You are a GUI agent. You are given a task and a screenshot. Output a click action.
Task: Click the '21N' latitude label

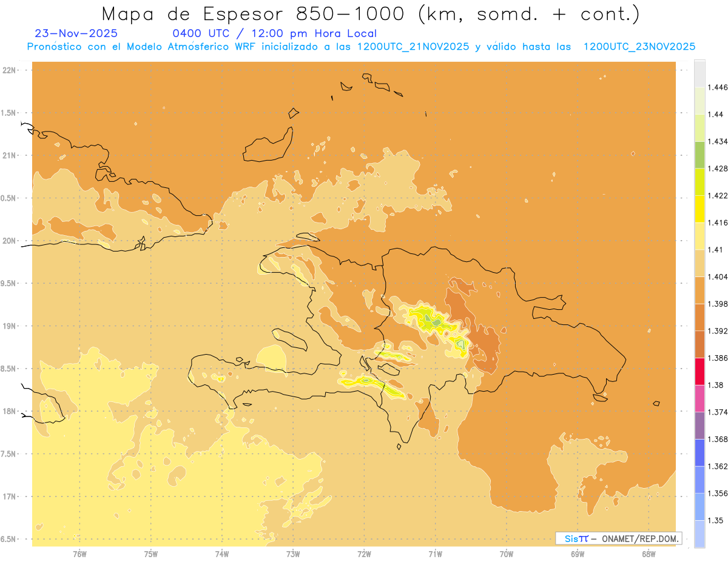[x=10, y=155]
